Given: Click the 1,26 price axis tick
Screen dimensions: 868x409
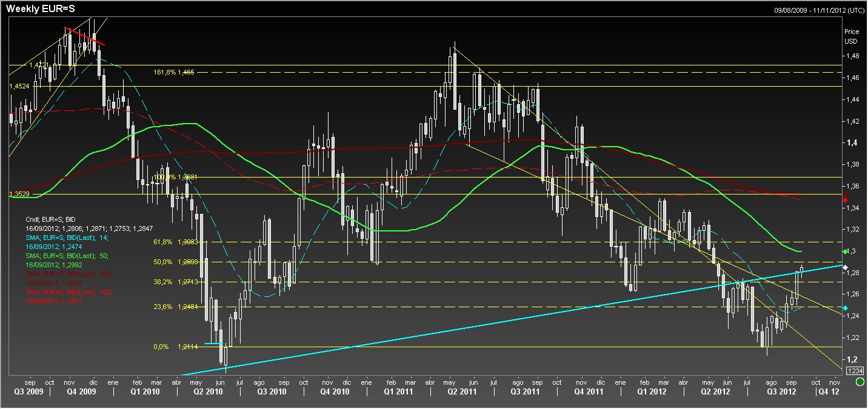Looking at the screenshot, I should coord(852,294).
